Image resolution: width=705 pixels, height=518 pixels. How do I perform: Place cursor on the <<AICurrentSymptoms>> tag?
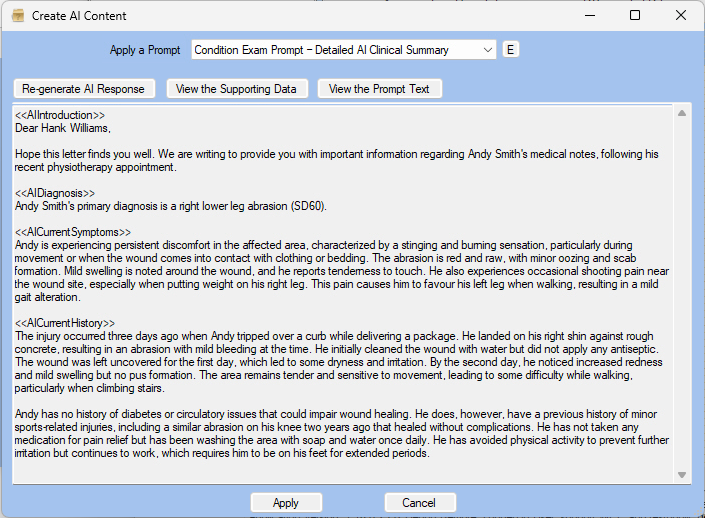73,232
